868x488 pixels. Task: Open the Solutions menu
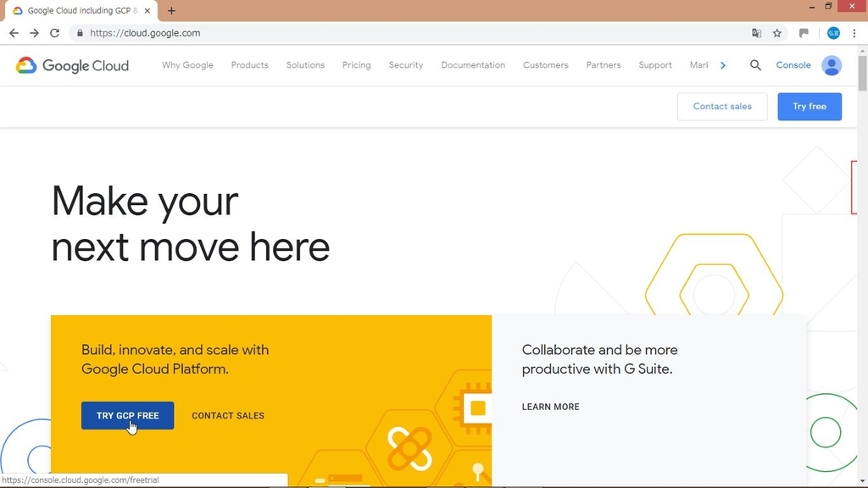click(305, 65)
